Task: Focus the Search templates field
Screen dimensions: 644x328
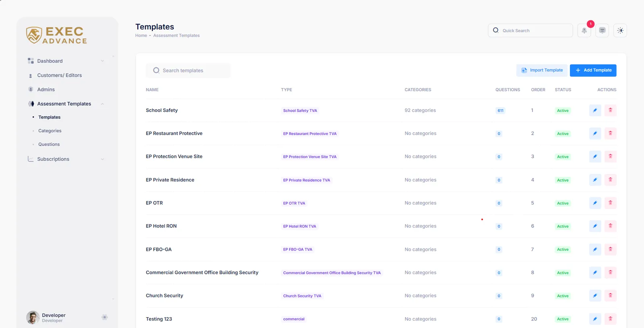Action: coord(188,70)
